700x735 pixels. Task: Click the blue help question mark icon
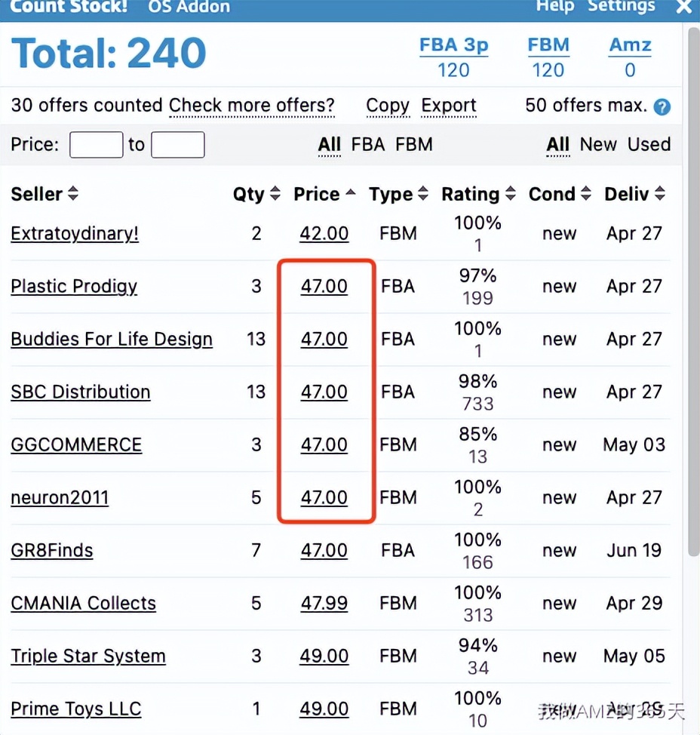pos(662,106)
